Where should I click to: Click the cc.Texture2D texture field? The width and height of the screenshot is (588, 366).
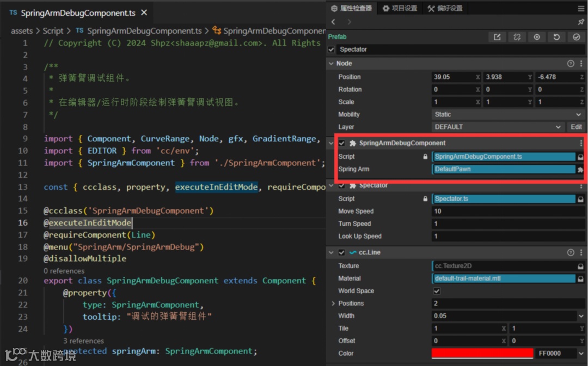[504, 266]
